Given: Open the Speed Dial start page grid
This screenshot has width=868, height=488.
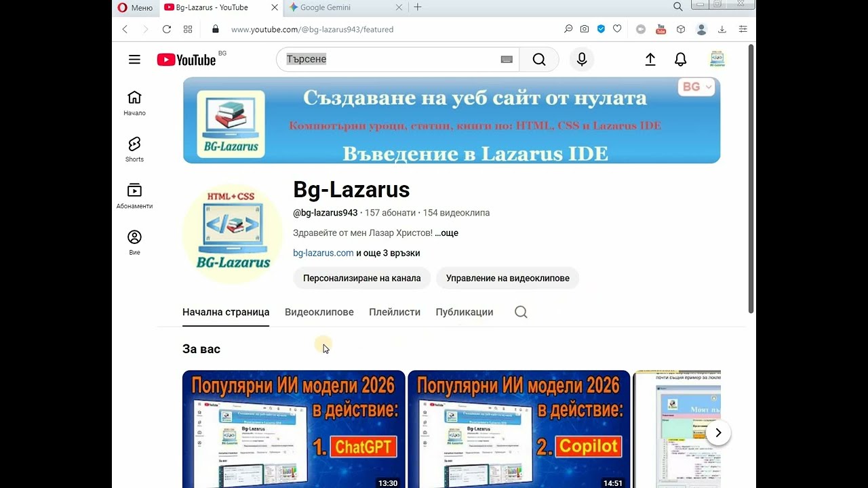Looking at the screenshot, I should tap(188, 29).
